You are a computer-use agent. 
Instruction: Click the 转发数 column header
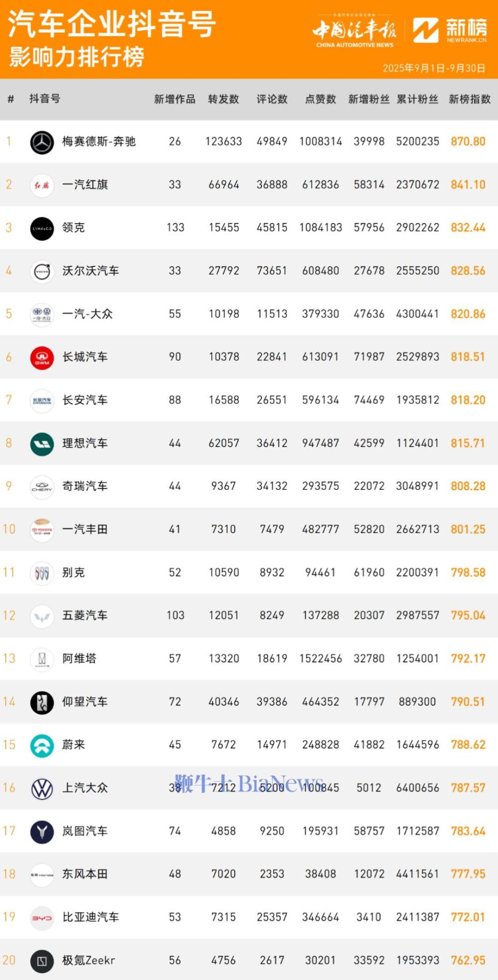pyautogui.click(x=224, y=99)
